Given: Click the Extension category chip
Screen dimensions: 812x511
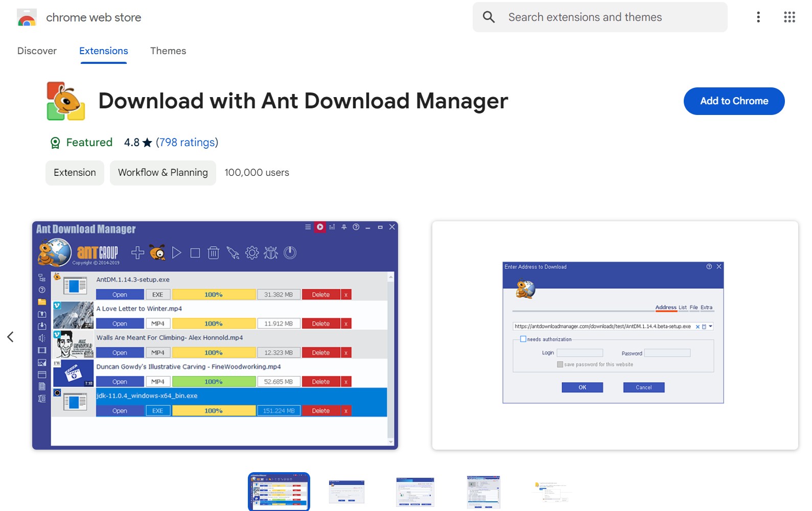Looking at the screenshot, I should coord(75,173).
